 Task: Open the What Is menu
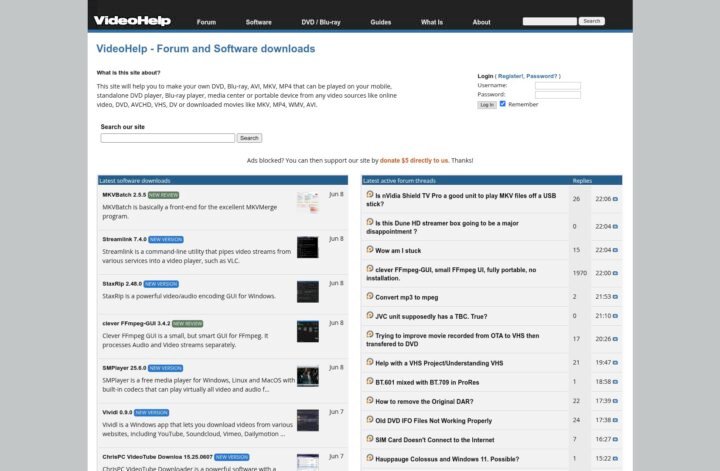pyautogui.click(x=432, y=22)
